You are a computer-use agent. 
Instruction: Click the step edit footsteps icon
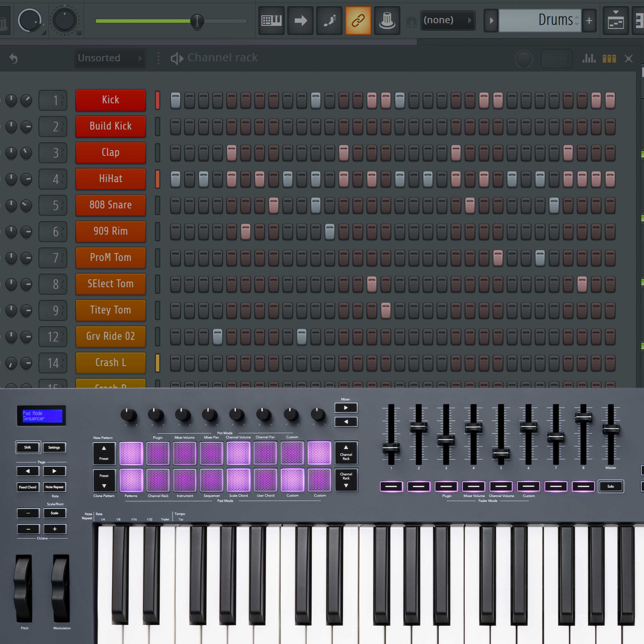[329, 20]
